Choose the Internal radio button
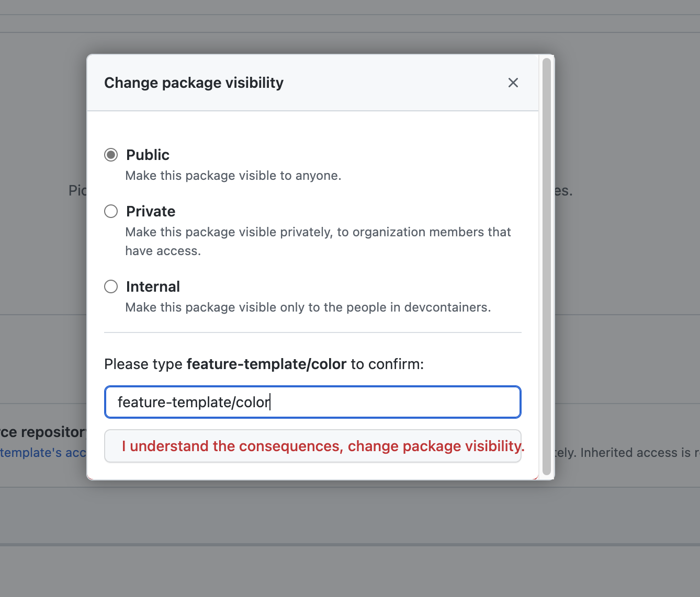 coord(111,286)
